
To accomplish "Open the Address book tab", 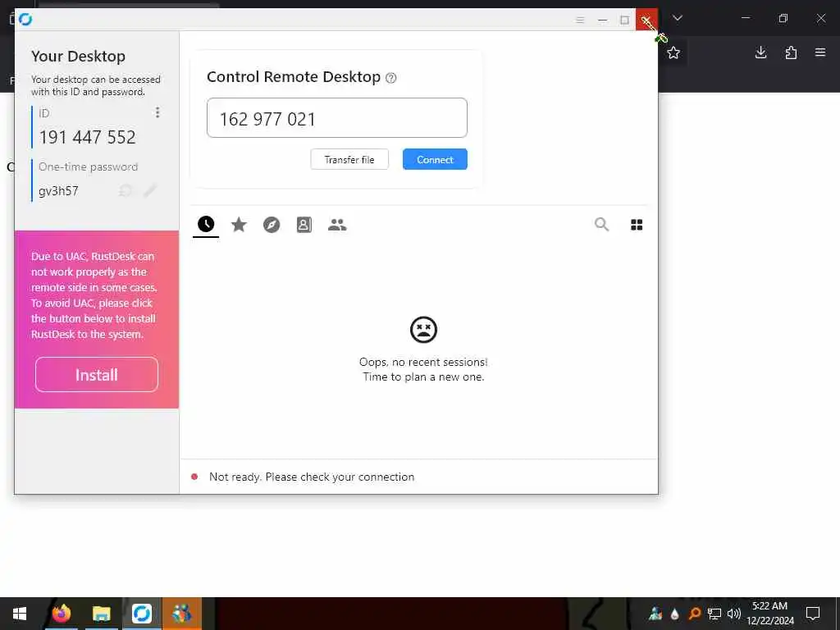I will pos(304,225).
